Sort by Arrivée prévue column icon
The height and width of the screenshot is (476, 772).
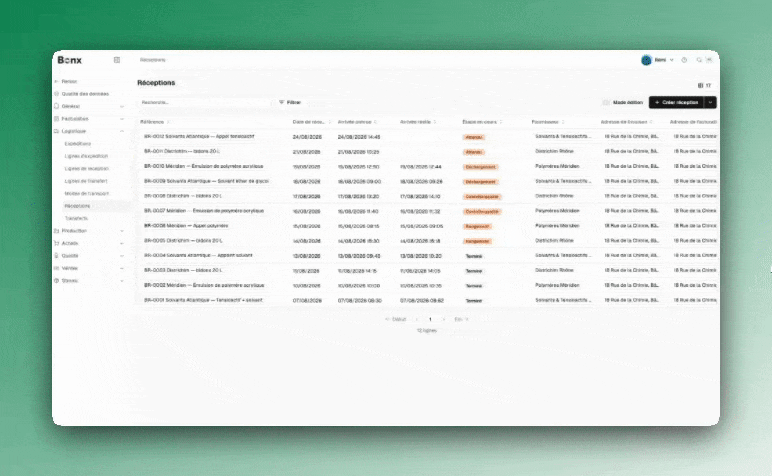click(376, 122)
